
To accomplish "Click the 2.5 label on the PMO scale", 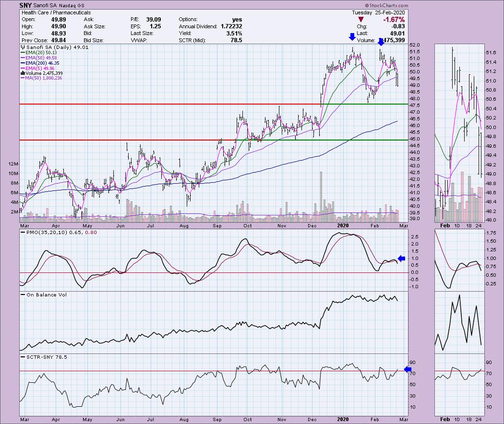I will (414, 237).
